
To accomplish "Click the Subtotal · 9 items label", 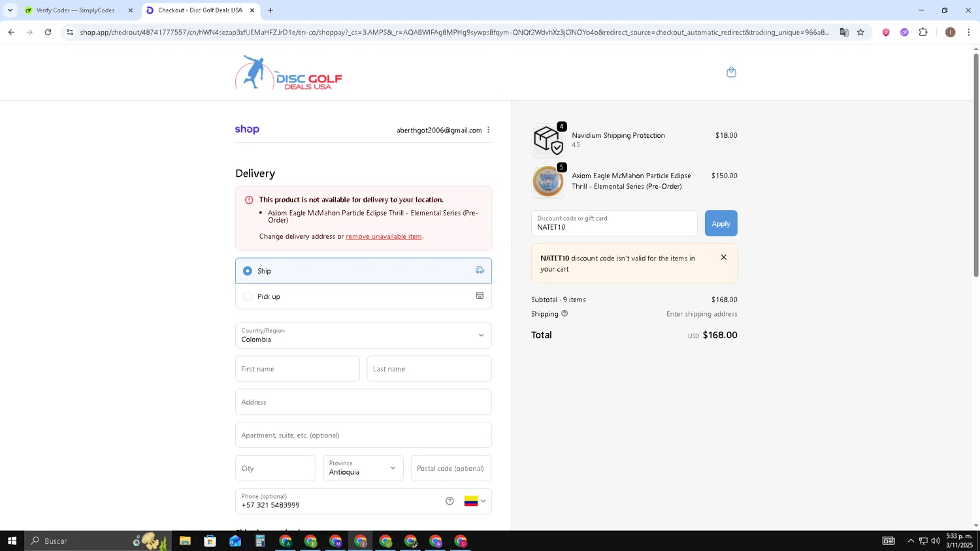I will click(559, 300).
